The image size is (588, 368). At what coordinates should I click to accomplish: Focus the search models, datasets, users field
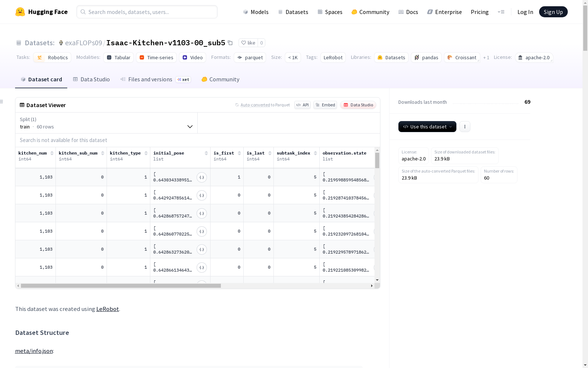point(147,12)
